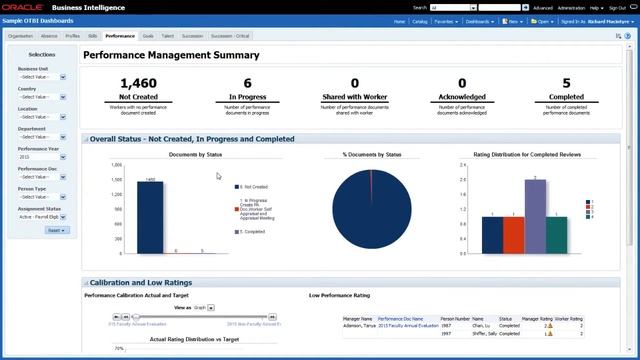The image size is (640, 360).
Task: Click the search go arrow button
Action: click(525, 7)
